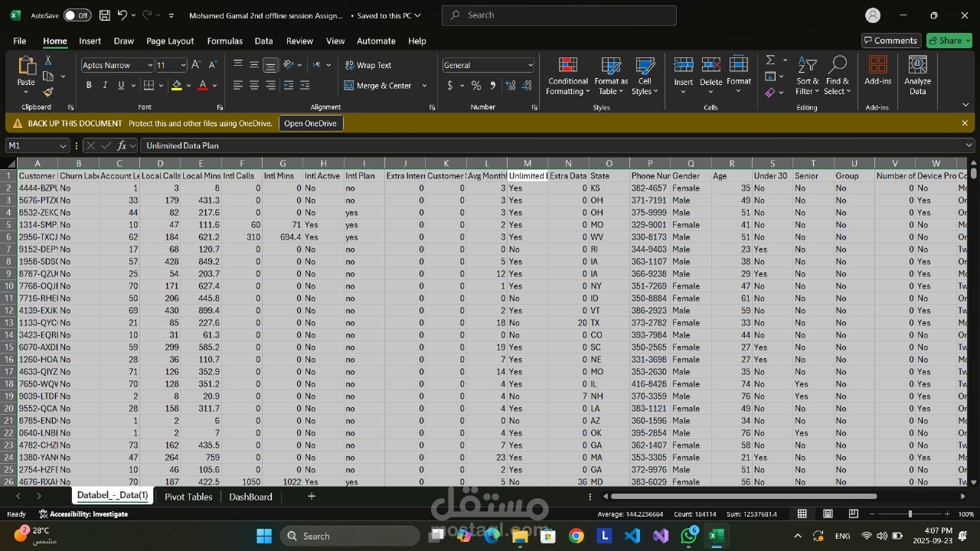
Task: Toggle Wrap Text for the cell
Action: (x=368, y=65)
